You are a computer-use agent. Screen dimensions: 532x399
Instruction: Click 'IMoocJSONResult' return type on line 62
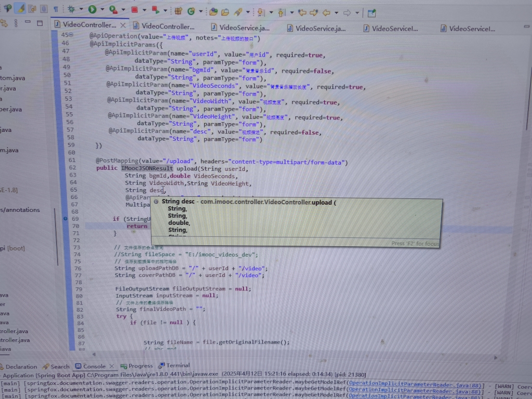pos(147,168)
